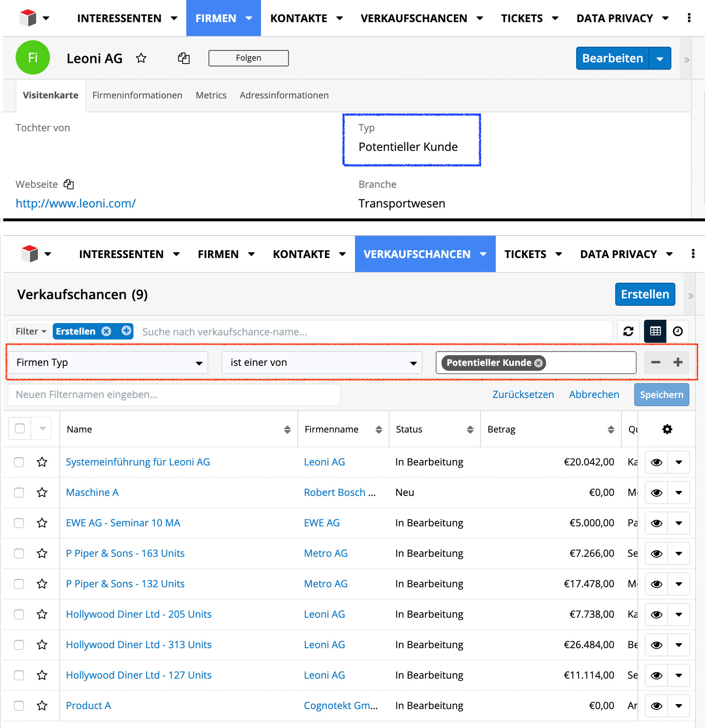Focus the Neuen Filternamen input
This screenshot has height=728, width=705.
pyautogui.click(x=174, y=395)
